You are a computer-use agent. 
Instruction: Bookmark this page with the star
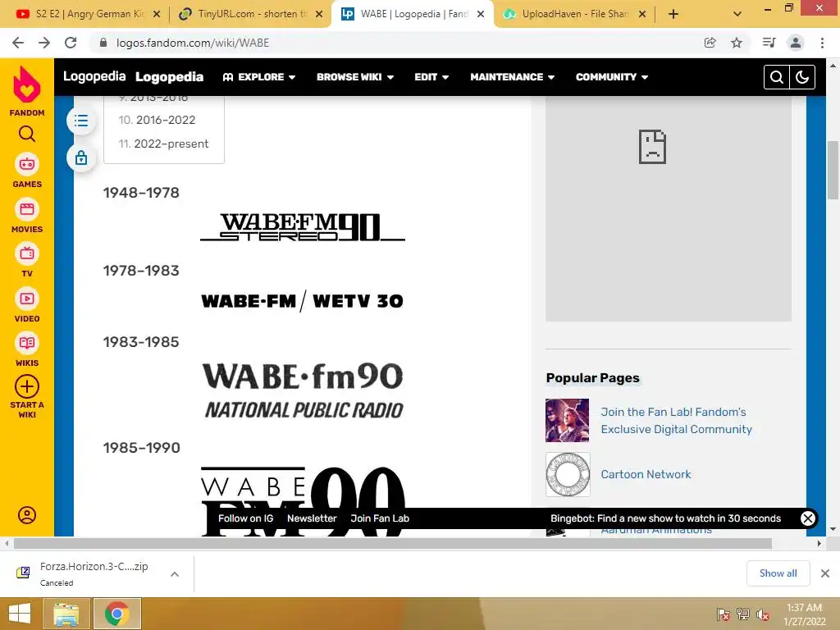point(737,43)
